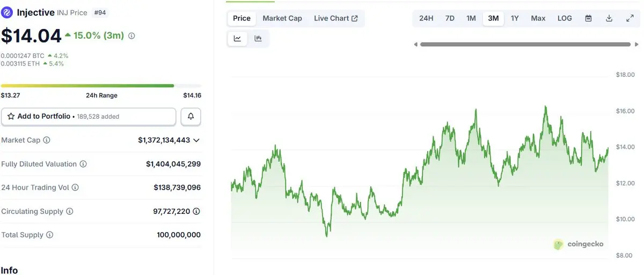
Task: Click the left arrow of chart scrollbar
Action: pos(415,45)
